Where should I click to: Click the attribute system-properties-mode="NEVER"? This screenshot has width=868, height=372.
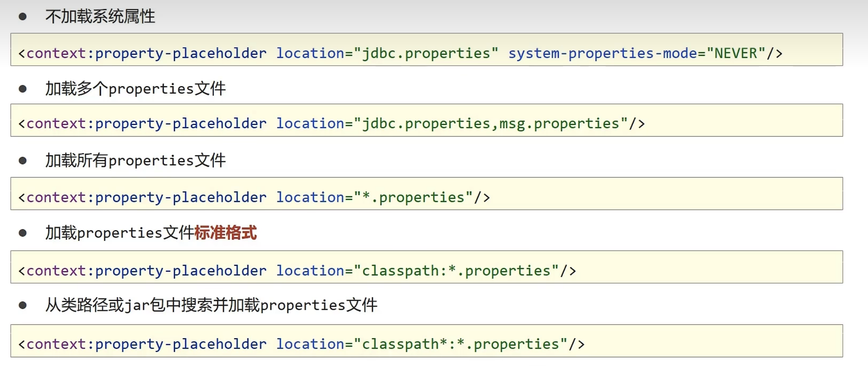tap(637, 54)
